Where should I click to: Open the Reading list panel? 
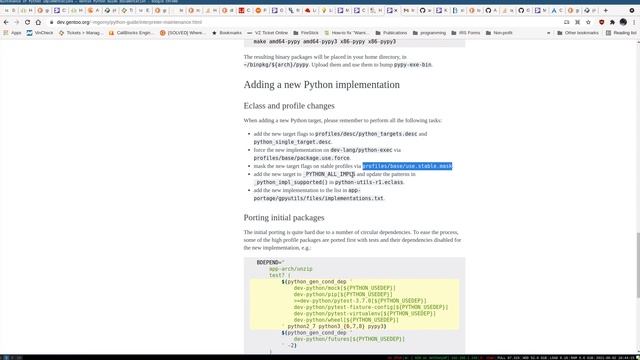click(621, 33)
